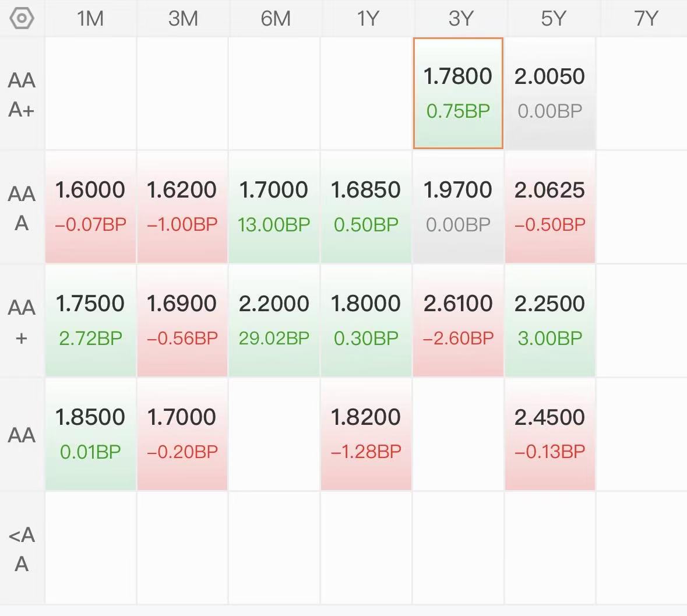Open the AAA+ 5Y cell 2.0050
The image size is (687, 616).
pos(550,93)
